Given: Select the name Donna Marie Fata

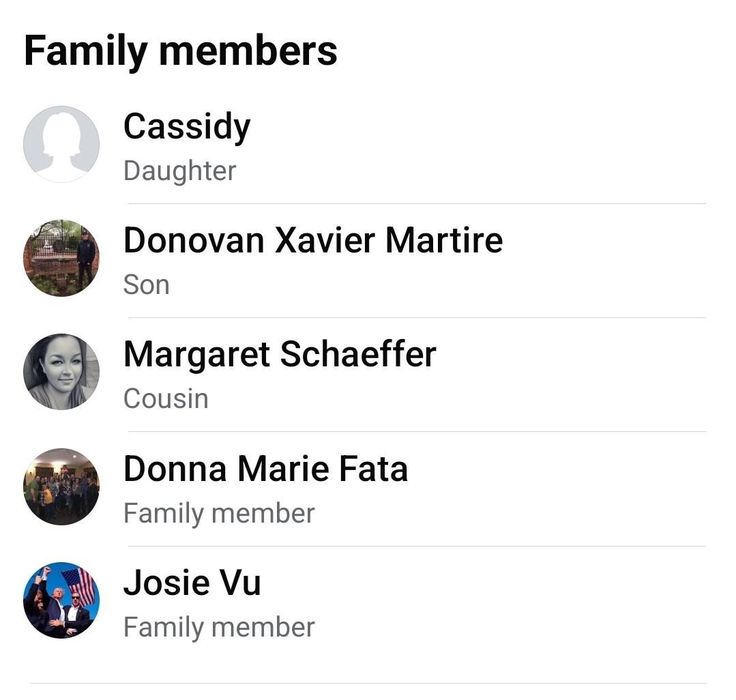Looking at the screenshot, I should pos(265,469).
